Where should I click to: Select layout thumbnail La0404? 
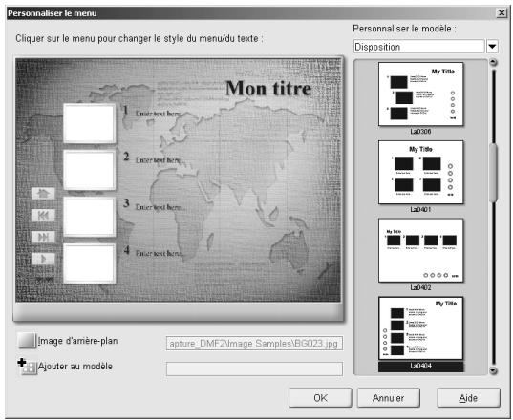420,328
